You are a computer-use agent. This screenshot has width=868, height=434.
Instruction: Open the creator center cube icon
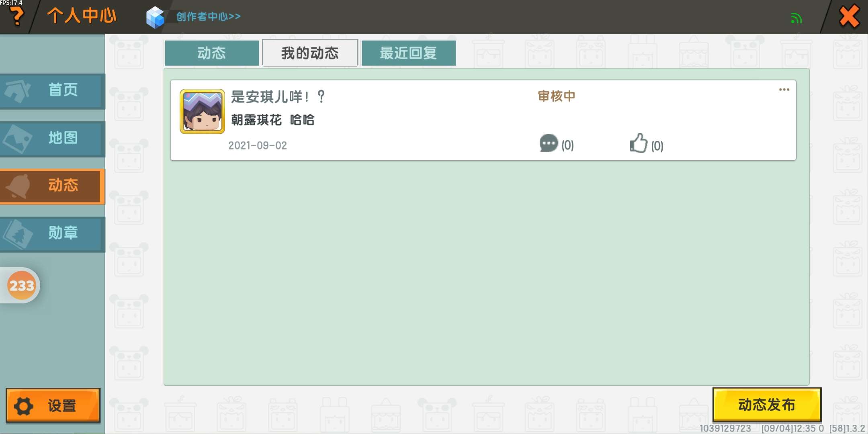(x=155, y=17)
